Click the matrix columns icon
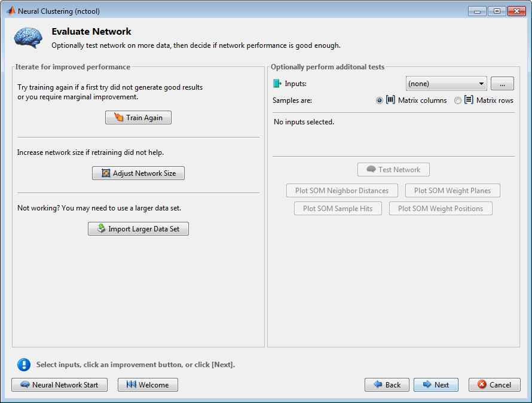Screen dimensions: 532x403 pyautogui.click(x=390, y=100)
